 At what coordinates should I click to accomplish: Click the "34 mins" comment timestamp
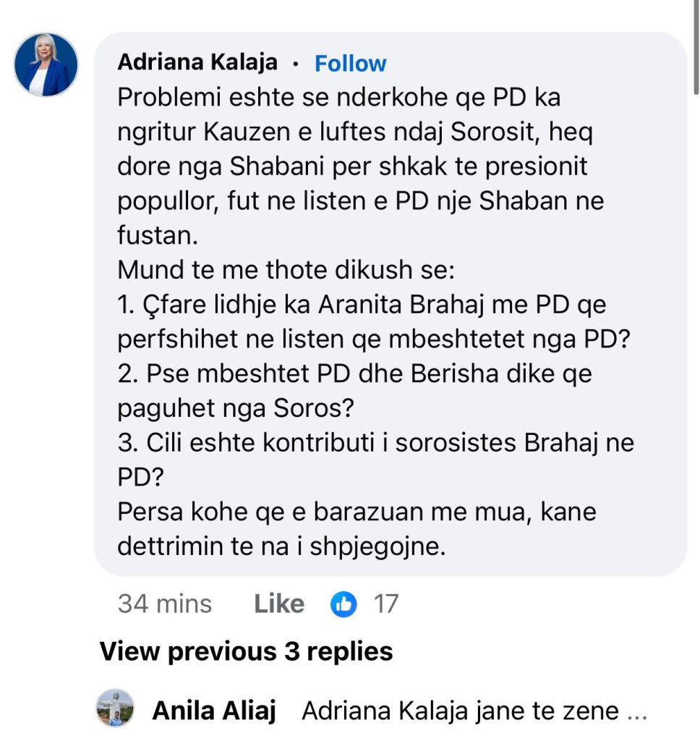tap(165, 604)
